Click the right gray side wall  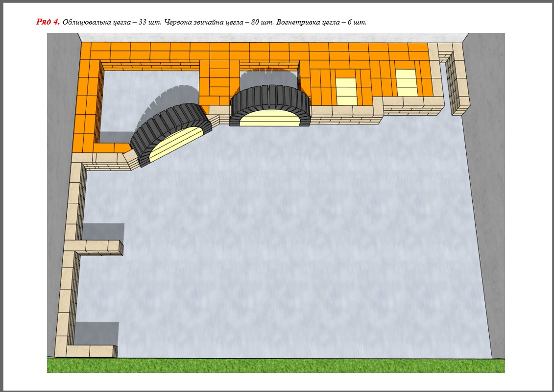coord(485,196)
